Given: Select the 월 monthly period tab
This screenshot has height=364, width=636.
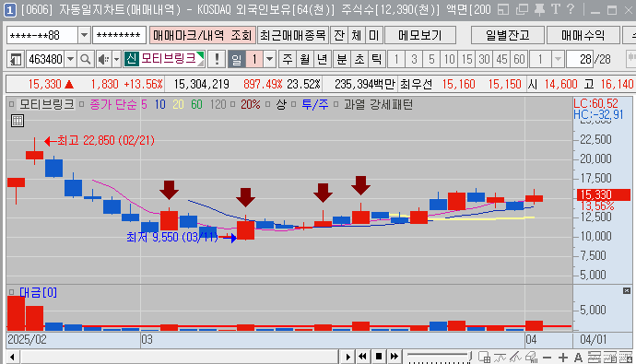Looking at the screenshot, I should (304, 60).
